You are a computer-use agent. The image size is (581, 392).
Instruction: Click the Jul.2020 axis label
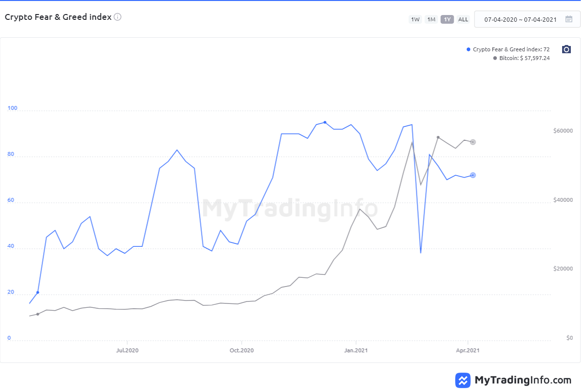pyautogui.click(x=128, y=350)
